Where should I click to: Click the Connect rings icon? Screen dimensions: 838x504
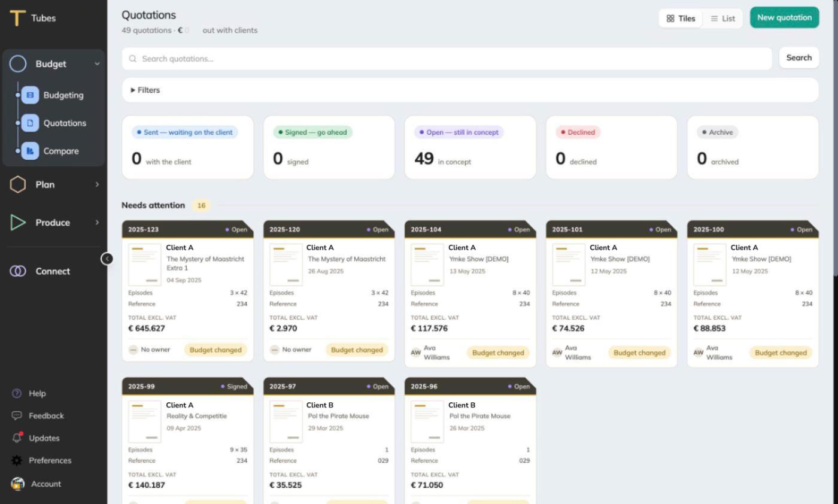[18, 271]
